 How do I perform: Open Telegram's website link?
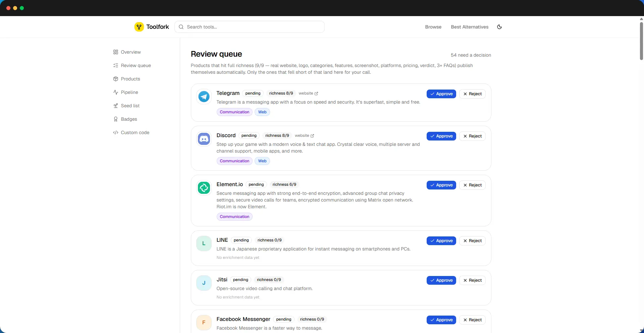[x=308, y=93]
